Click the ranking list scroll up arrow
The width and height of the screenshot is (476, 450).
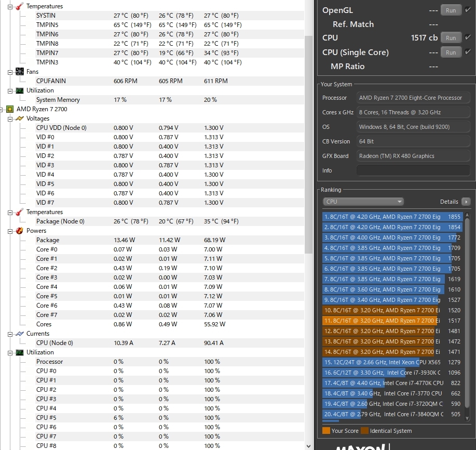[x=467, y=215]
